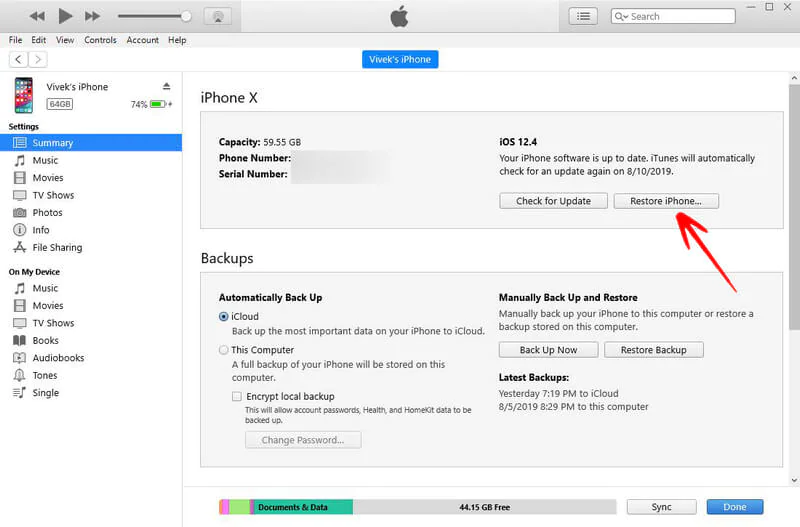This screenshot has width=800, height=527.
Task: Click the light green storage bar segment
Action: click(x=239, y=507)
